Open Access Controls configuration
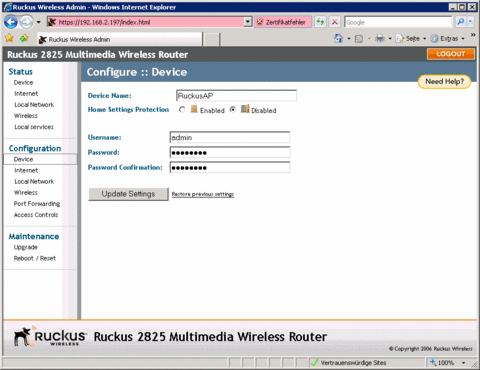Screen dimensions: 480x370 (x=36, y=215)
